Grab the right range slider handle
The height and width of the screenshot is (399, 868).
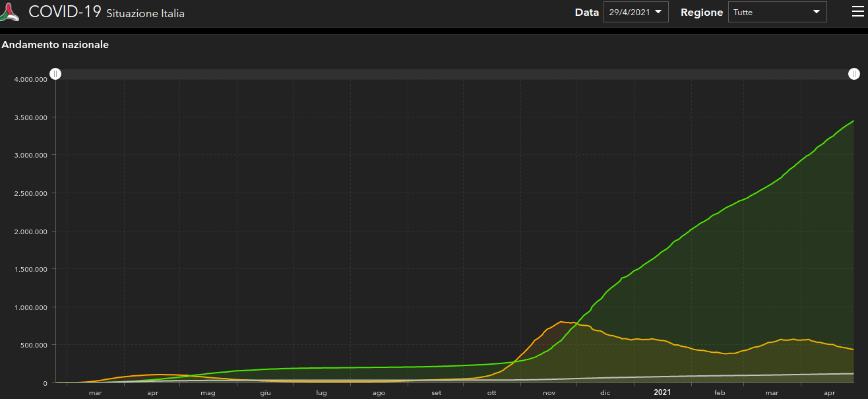[853, 74]
